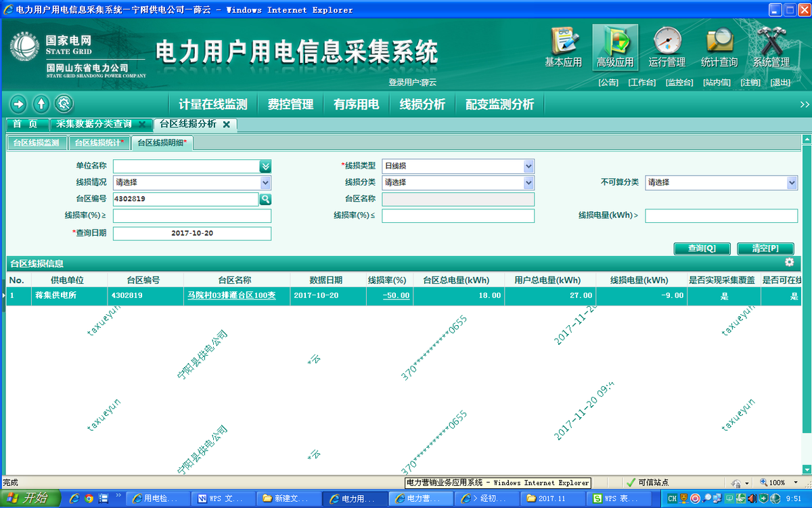Click the search icon beside 台区编号
The image size is (812, 508).
click(x=265, y=199)
